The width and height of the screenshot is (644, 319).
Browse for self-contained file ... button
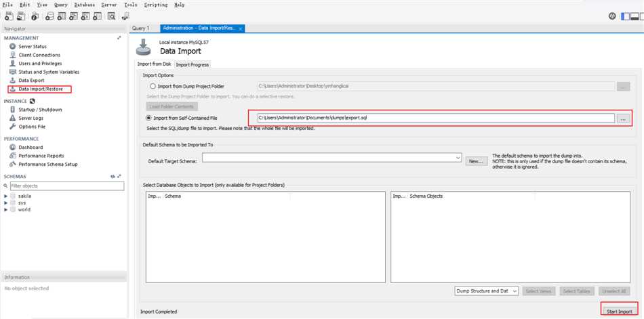[623, 119]
